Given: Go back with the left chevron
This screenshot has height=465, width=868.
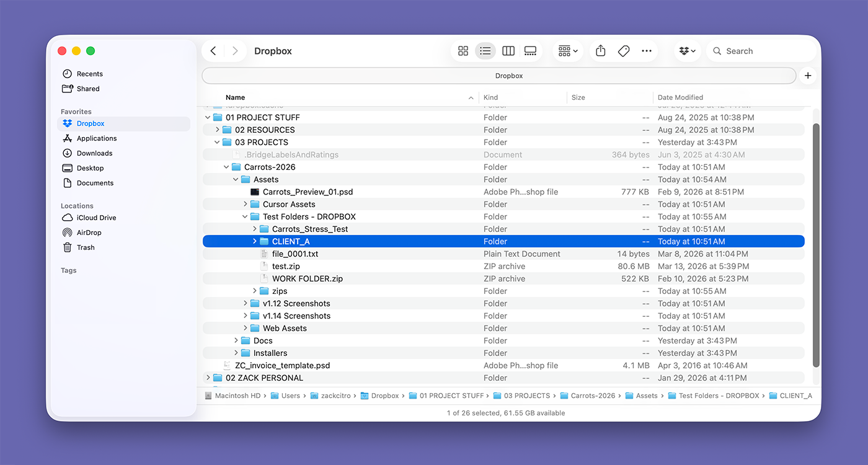Looking at the screenshot, I should click(x=213, y=51).
